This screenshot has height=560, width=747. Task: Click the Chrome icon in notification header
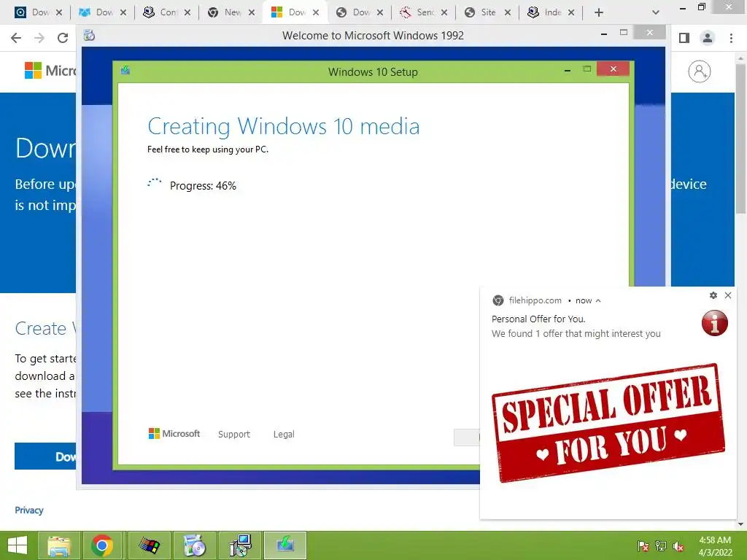click(x=498, y=300)
